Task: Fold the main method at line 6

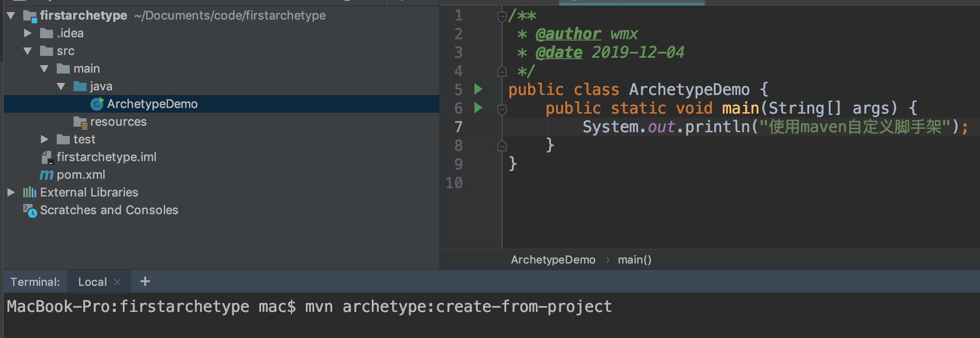Action: point(502,109)
